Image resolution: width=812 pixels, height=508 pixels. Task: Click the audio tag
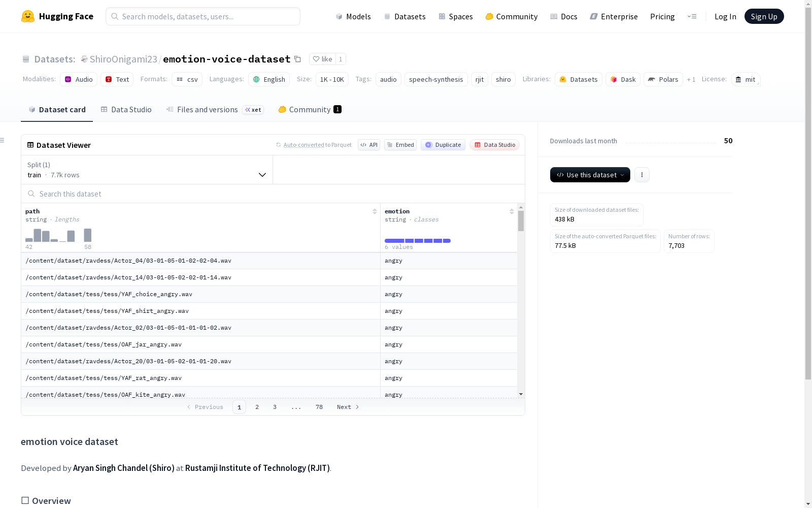pos(388,79)
